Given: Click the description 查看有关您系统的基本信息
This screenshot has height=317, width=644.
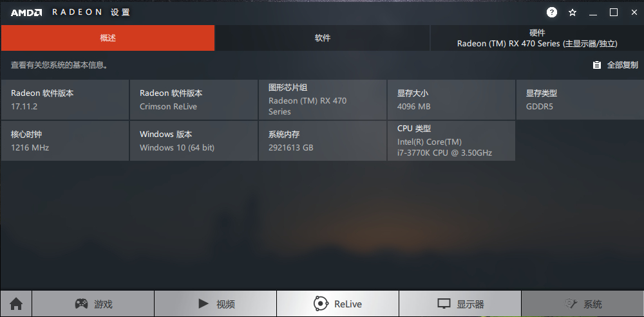Looking at the screenshot, I should 59,65.
